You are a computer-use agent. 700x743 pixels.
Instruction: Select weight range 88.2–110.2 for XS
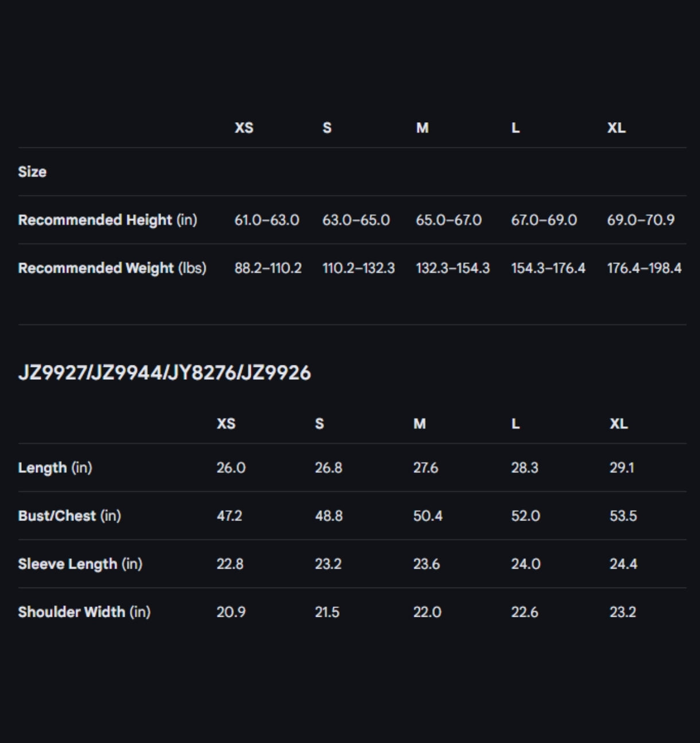point(267,269)
